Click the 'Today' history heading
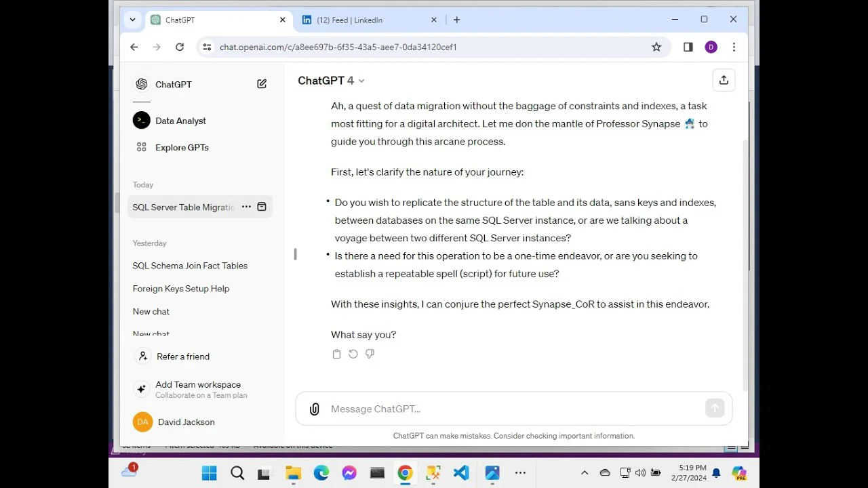This screenshot has height=488, width=868. pos(143,185)
